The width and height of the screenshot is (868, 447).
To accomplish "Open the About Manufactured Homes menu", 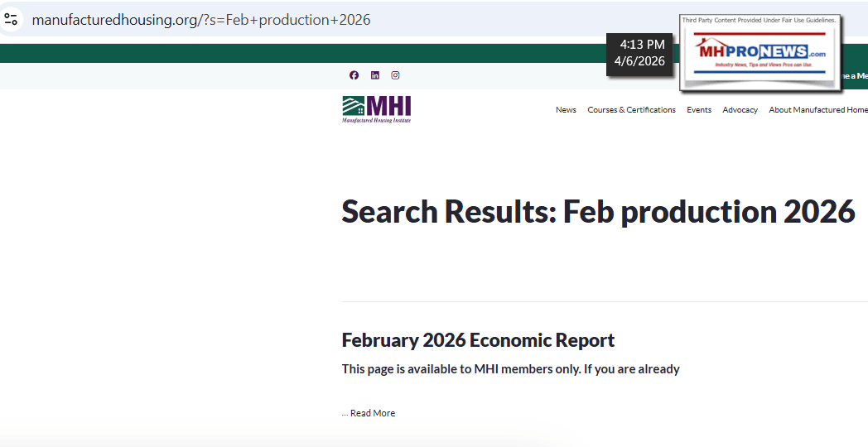I will (x=817, y=110).
